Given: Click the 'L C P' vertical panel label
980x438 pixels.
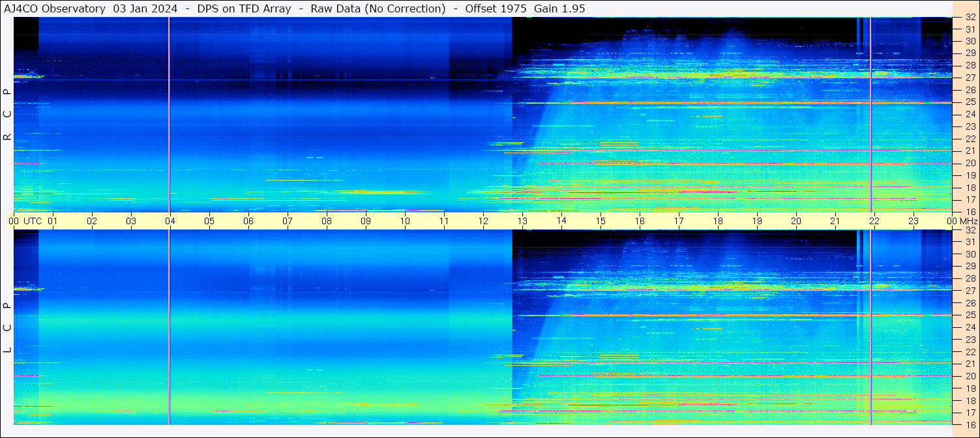Looking at the screenshot, I should (7, 328).
